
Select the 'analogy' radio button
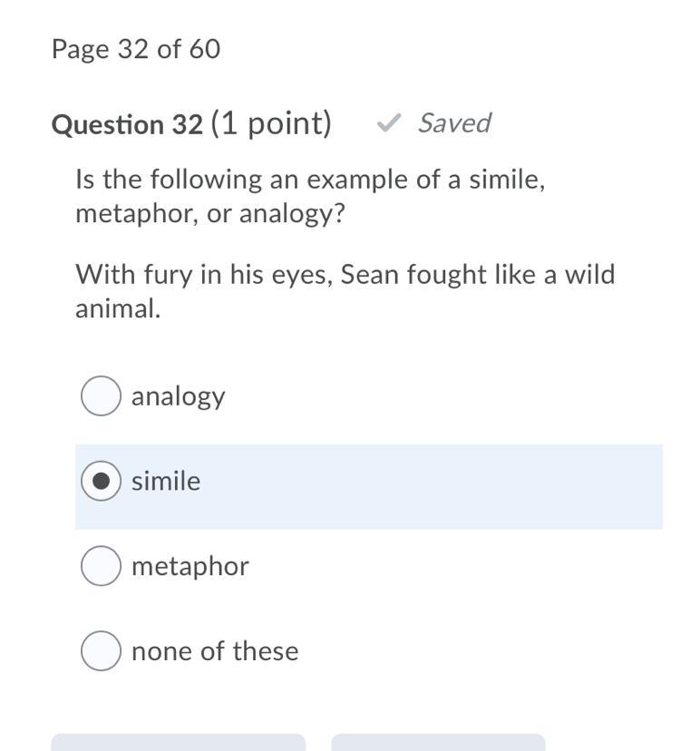coord(101,396)
